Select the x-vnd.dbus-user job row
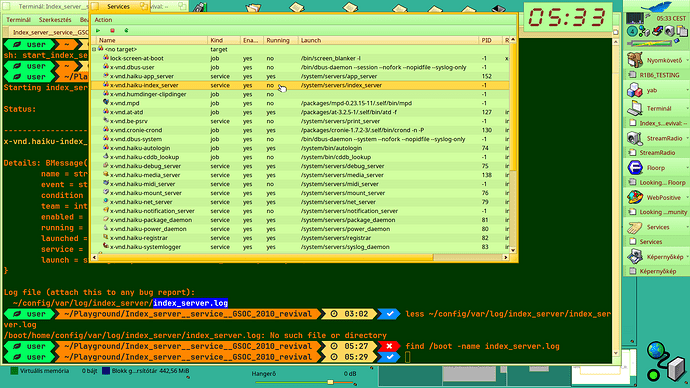 click(x=300, y=67)
